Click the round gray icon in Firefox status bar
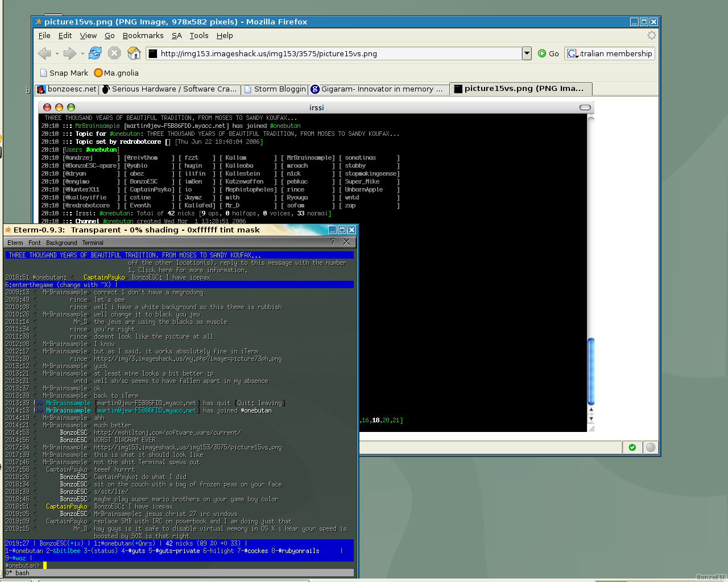The height and width of the screenshot is (582, 728). point(651,447)
